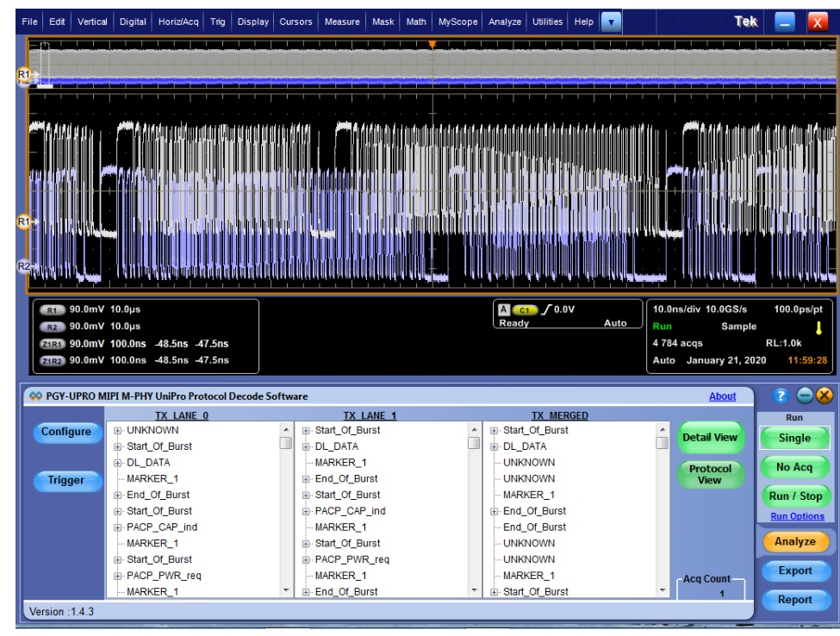Click the No Acq button

click(794, 467)
